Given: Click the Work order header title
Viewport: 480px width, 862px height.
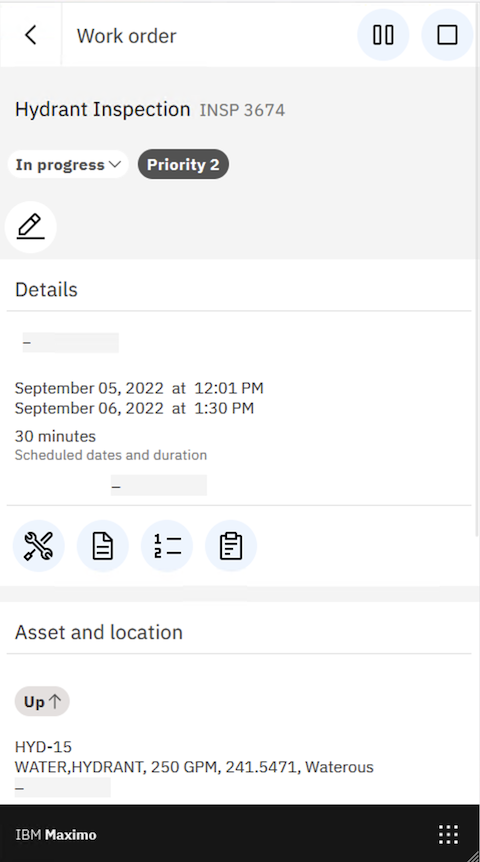Looking at the screenshot, I should point(126,36).
